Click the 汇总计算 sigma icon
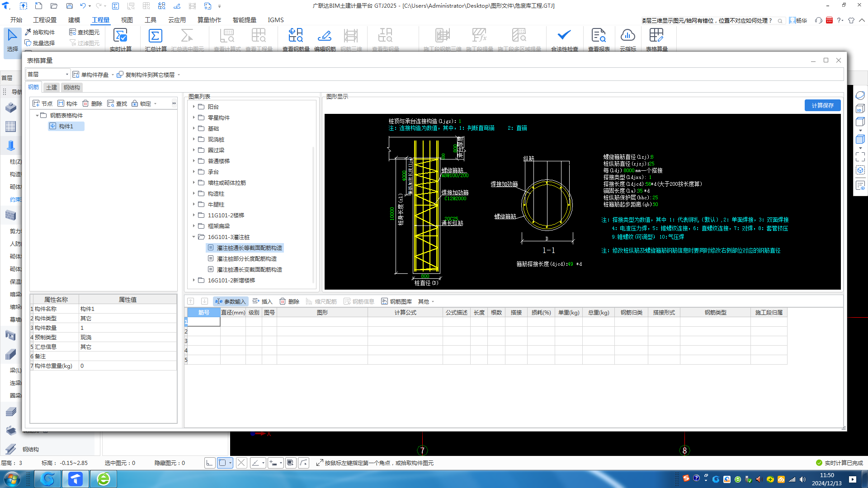This screenshot has width=868, height=488. coord(155,36)
